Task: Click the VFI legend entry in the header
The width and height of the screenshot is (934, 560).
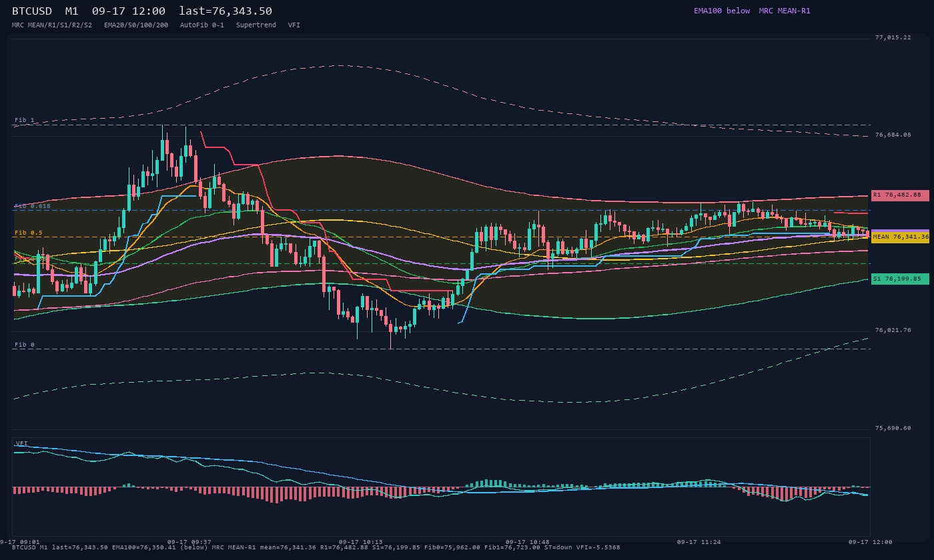Action: [294, 25]
